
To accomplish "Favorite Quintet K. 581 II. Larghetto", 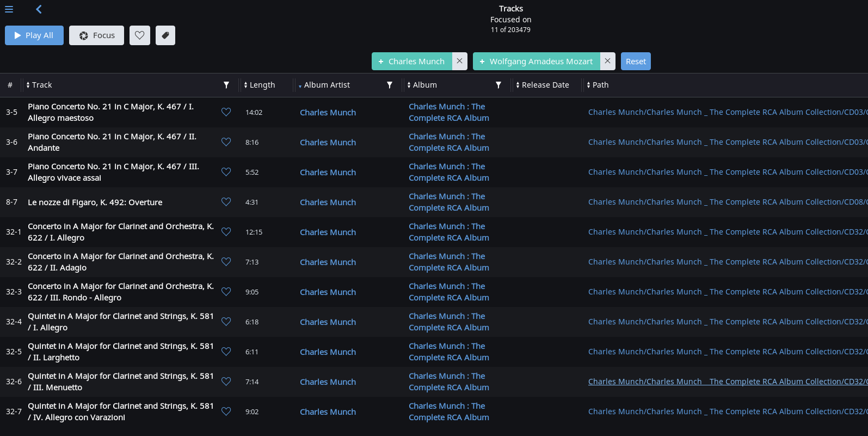I will (226, 352).
